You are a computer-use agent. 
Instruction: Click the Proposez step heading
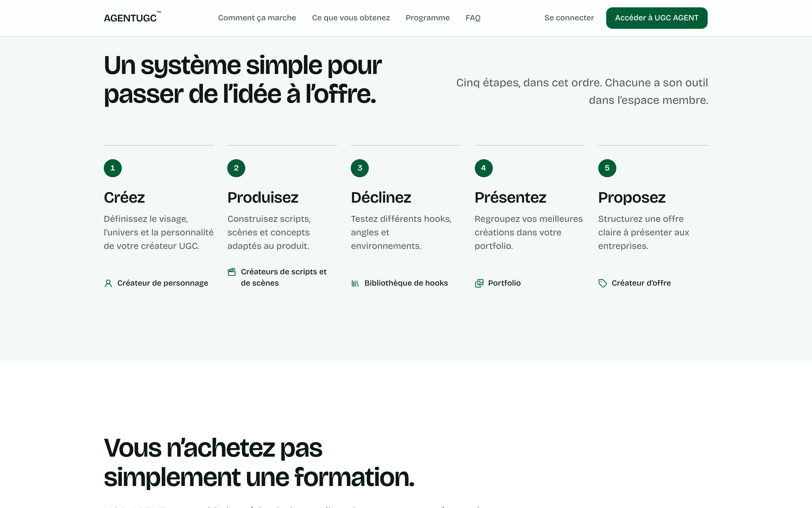click(632, 198)
